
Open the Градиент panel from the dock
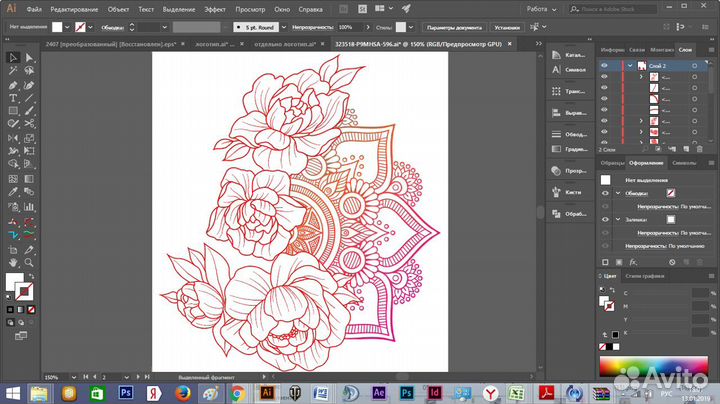tap(565, 149)
